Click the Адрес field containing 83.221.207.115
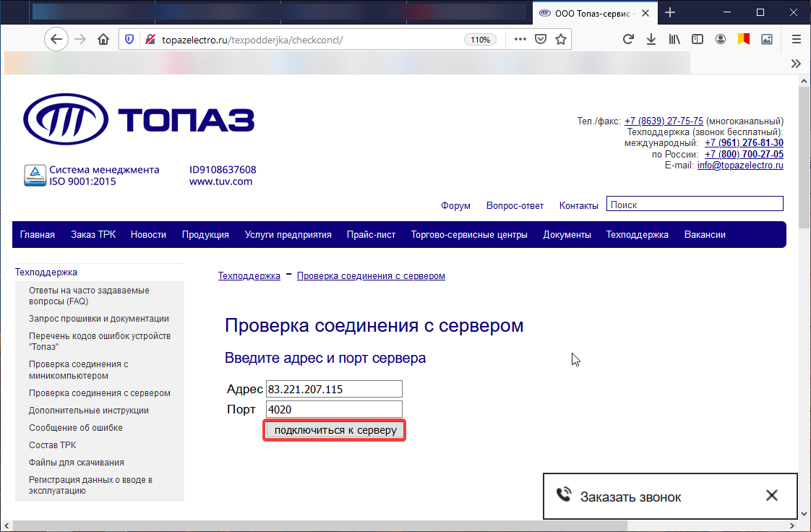The image size is (811, 532). [x=334, y=389]
